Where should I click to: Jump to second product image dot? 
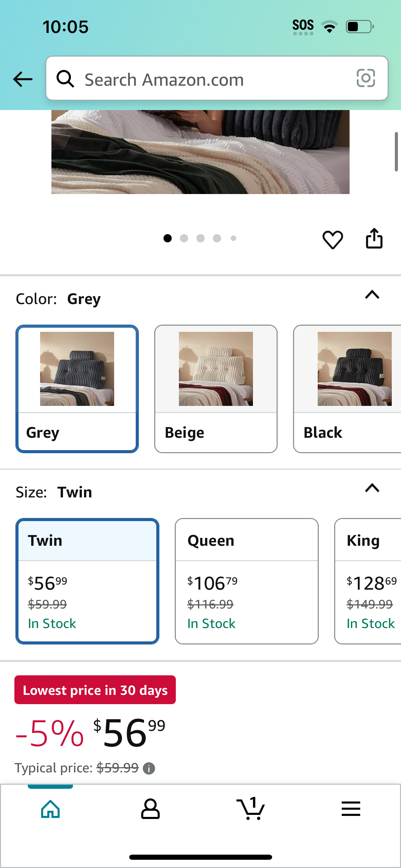tap(184, 238)
